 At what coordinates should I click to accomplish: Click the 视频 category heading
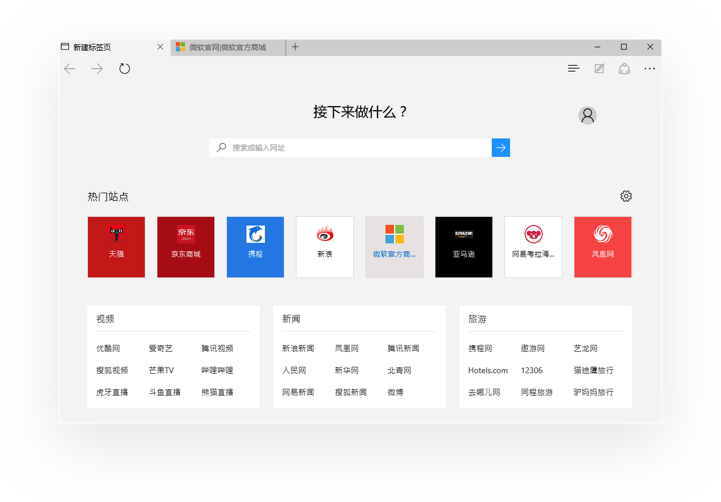[105, 319]
